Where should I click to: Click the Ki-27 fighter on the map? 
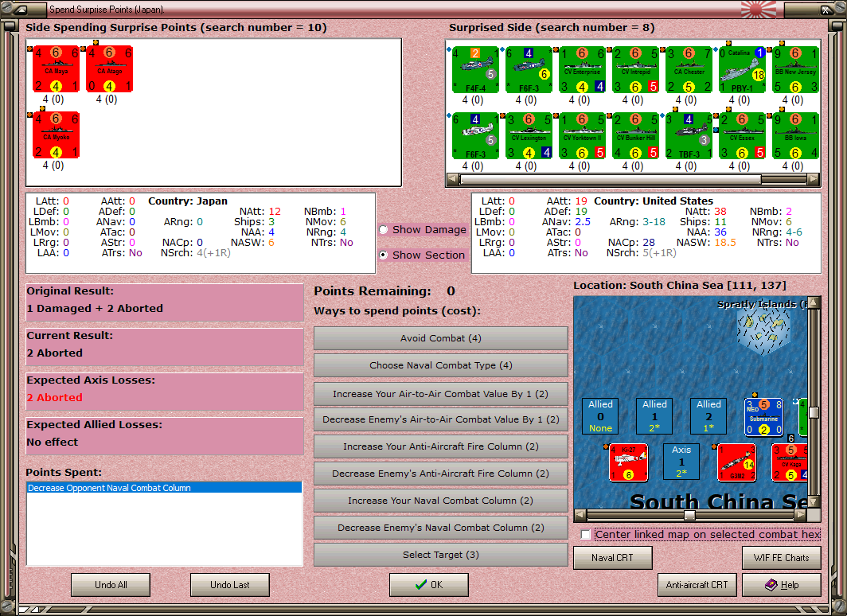pyautogui.click(x=628, y=462)
